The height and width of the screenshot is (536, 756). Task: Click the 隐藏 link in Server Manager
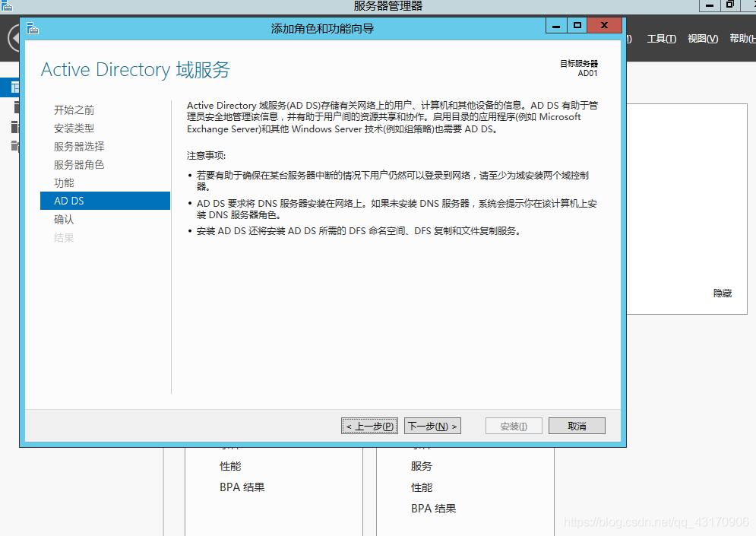723,293
